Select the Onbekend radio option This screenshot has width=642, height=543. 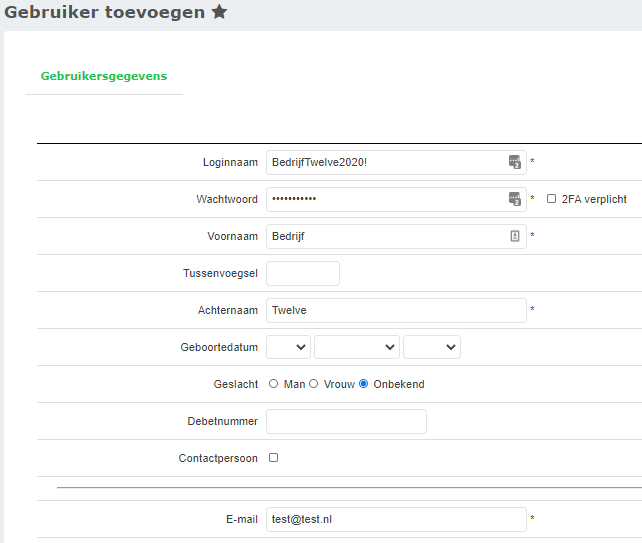click(x=364, y=384)
